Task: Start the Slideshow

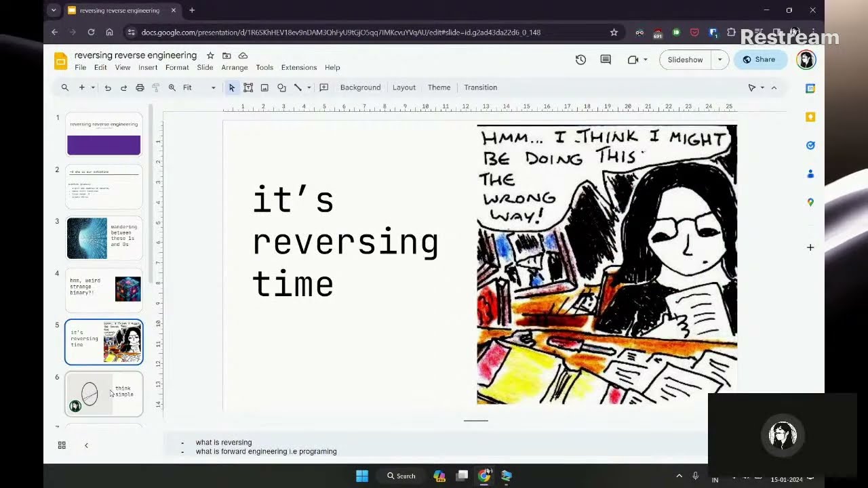Action: click(685, 60)
